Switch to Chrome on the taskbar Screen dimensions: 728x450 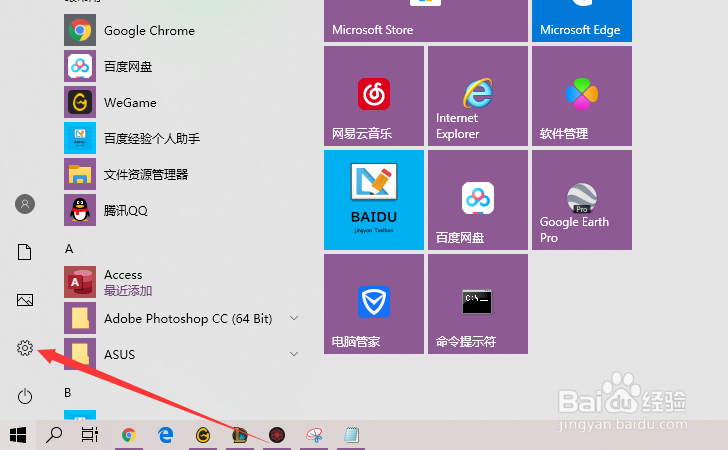click(129, 435)
